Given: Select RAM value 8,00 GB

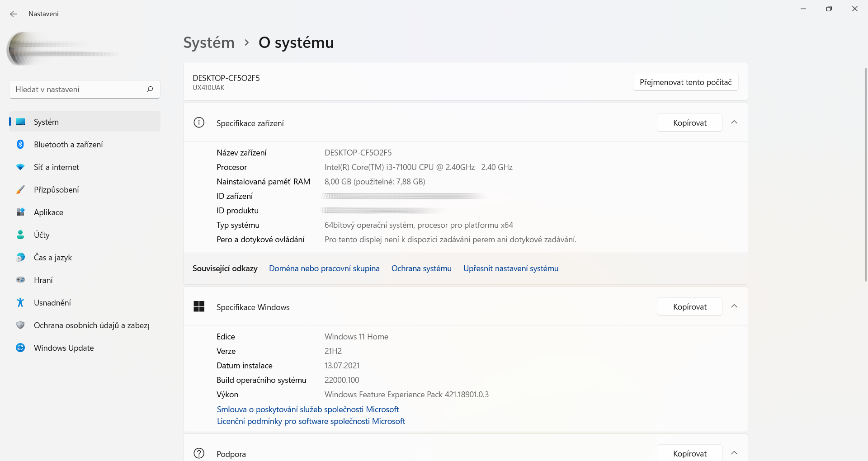Looking at the screenshot, I should click(x=375, y=182).
